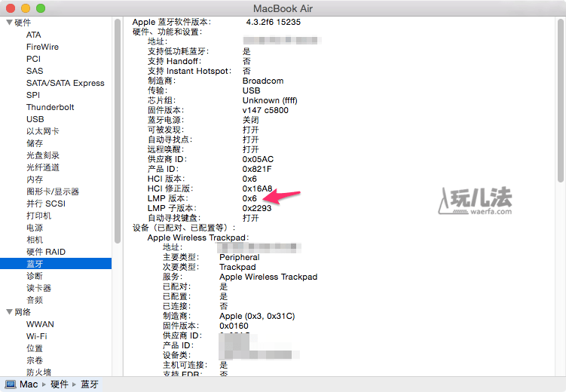The width and height of the screenshot is (566, 392).
Task: Click 硬件 in the bottom path bar
Action: (60, 384)
